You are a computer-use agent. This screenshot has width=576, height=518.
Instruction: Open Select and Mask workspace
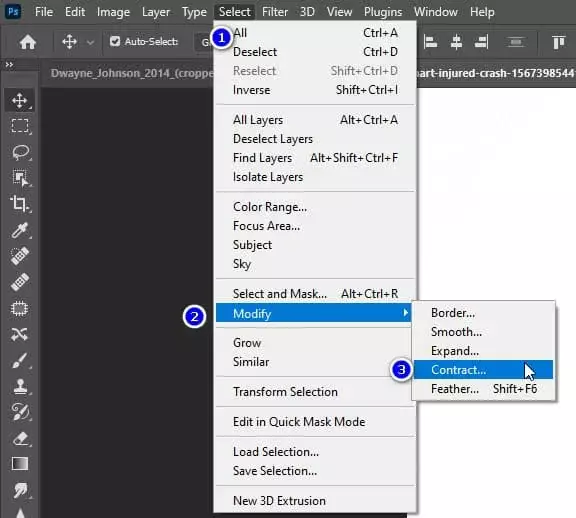(315, 294)
